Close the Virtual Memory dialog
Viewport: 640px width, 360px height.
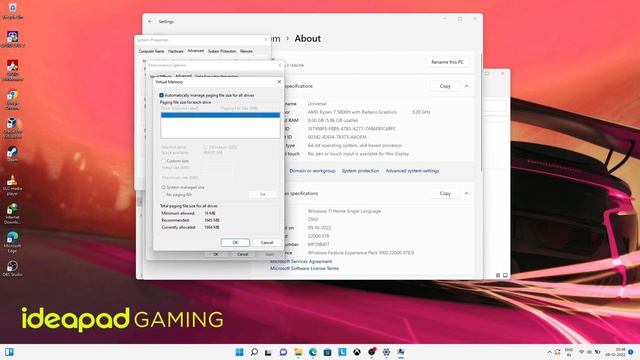click(x=279, y=82)
